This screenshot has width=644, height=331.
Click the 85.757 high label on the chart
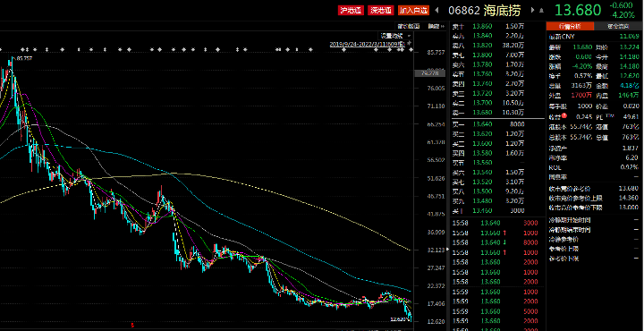[25, 58]
